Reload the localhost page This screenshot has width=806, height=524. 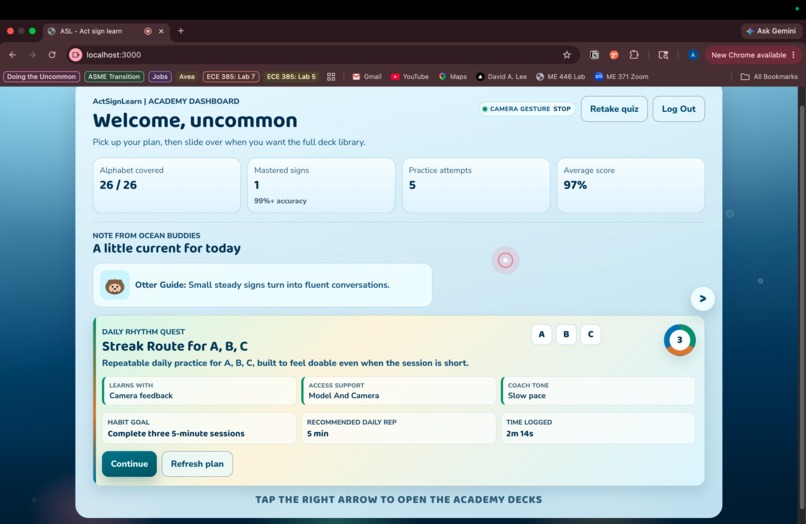pos(52,55)
